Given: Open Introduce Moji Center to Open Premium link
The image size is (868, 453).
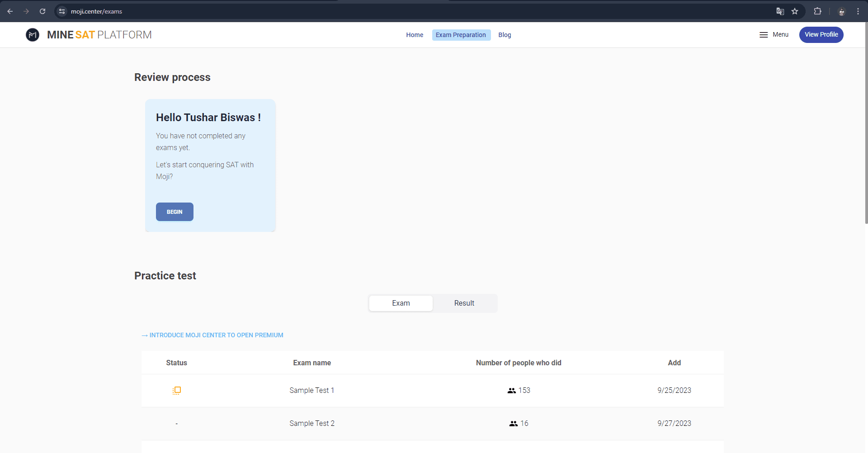Looking at the screenshot, I should (212, 335).
